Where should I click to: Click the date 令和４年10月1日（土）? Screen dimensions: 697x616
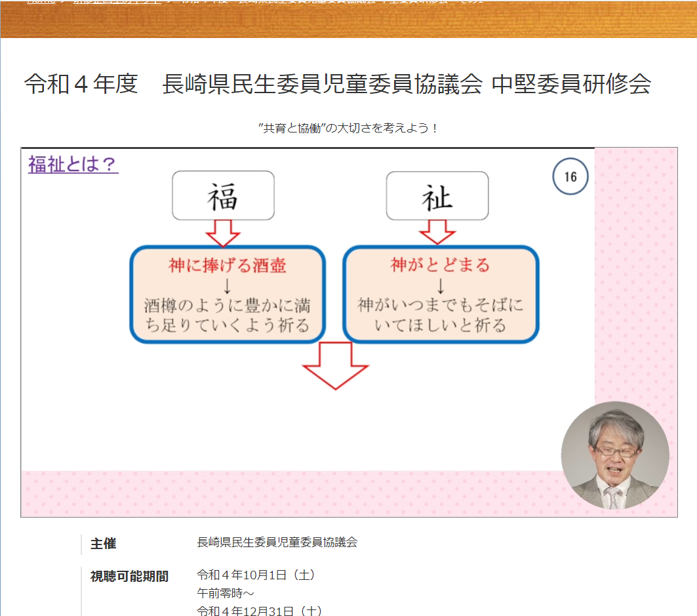[x=256, y=575]
